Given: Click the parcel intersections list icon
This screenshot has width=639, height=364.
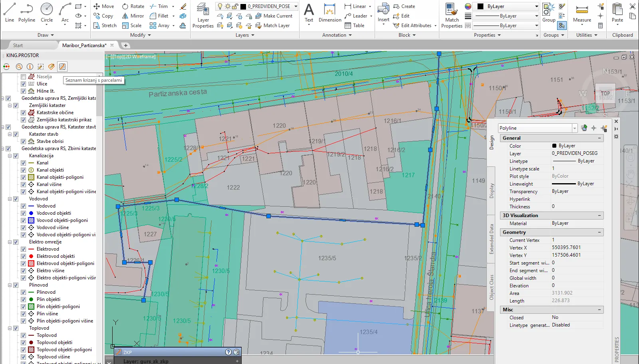Looking at the screenshot, I should coord(62,67).
